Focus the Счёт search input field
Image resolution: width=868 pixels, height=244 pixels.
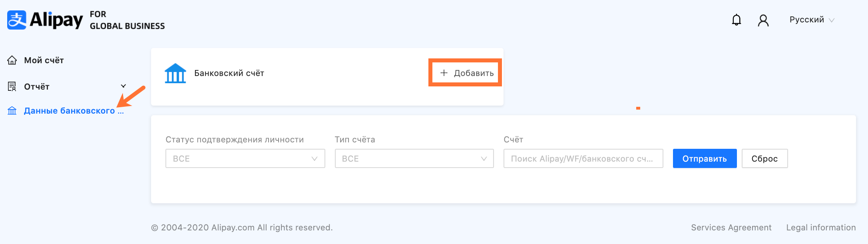point(583,158)
